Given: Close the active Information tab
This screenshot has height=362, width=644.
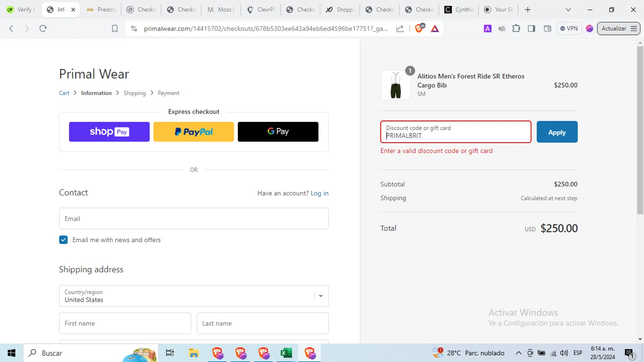Looking at the screenshot, I should (x=73, y=9).
